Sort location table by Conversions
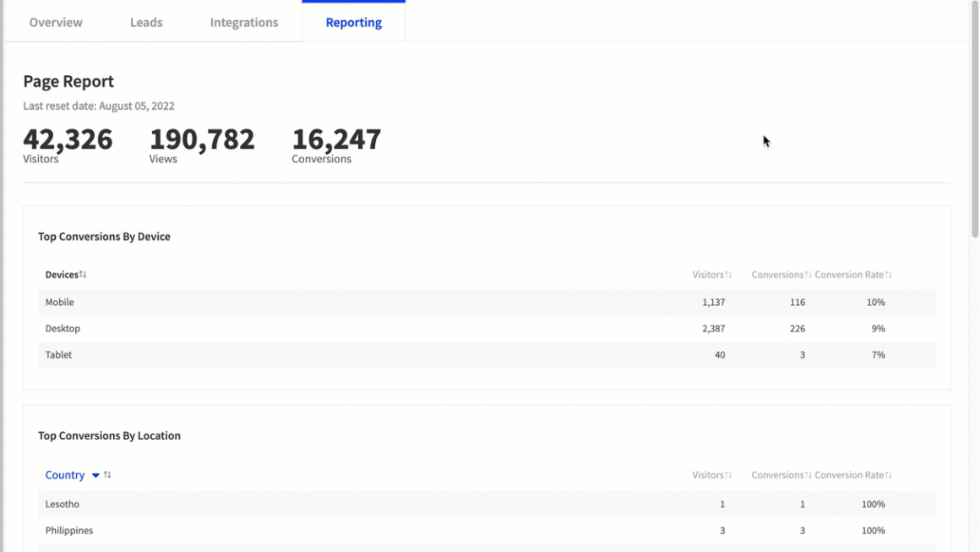This screenshot has height=552, width=980. point(808,474)
